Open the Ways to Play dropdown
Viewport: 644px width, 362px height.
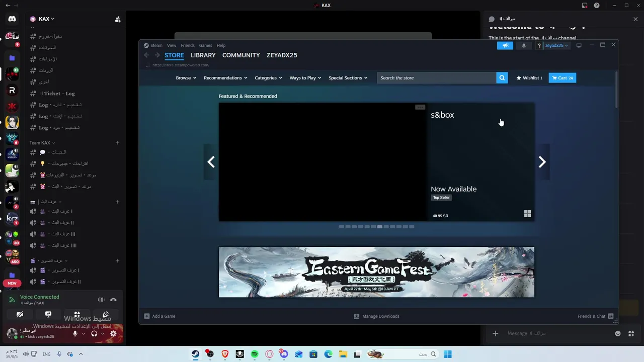pos(305,78)
